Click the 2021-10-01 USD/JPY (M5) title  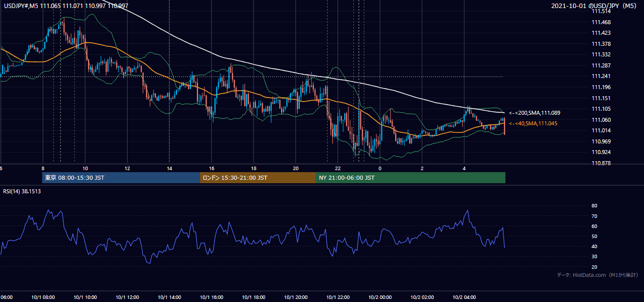(595, 6)
